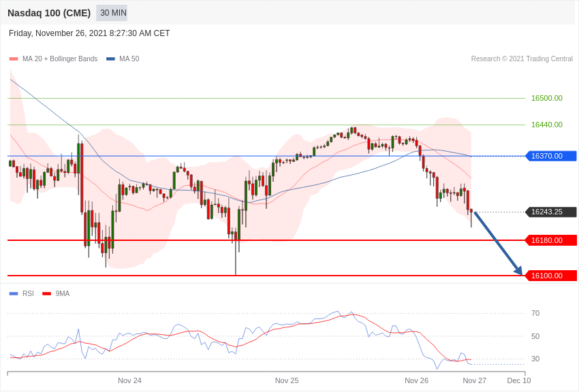Click the '9MA' legend label
The height and width of the screenshot is (392, 579).
click(63, 294)
